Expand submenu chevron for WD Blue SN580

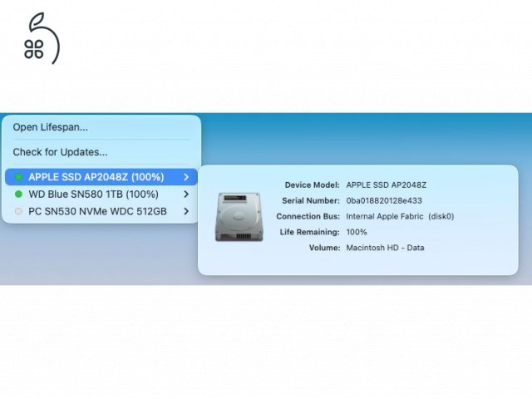pyautogui.click(x=186, y=194)
